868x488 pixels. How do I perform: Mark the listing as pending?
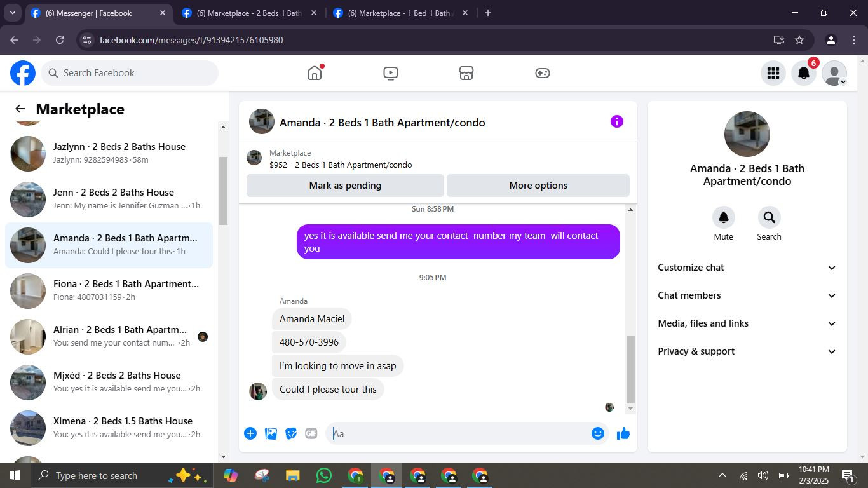[x=345, y=186]
